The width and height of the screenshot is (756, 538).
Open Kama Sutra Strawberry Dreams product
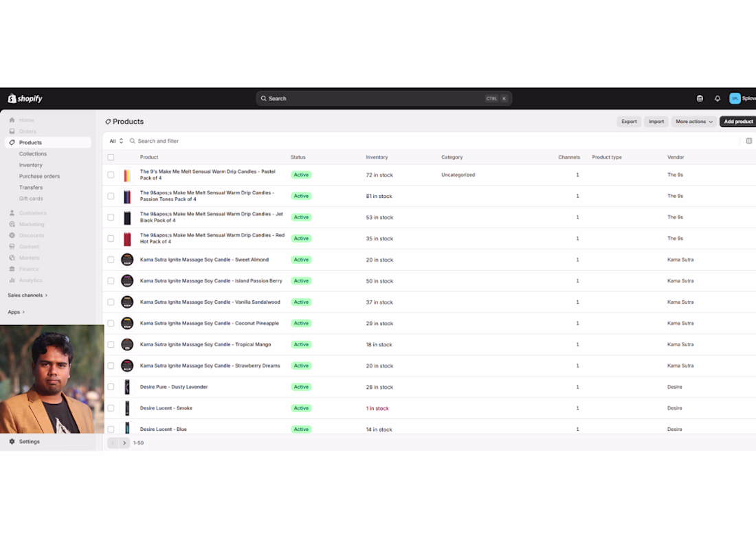(210, 366)
